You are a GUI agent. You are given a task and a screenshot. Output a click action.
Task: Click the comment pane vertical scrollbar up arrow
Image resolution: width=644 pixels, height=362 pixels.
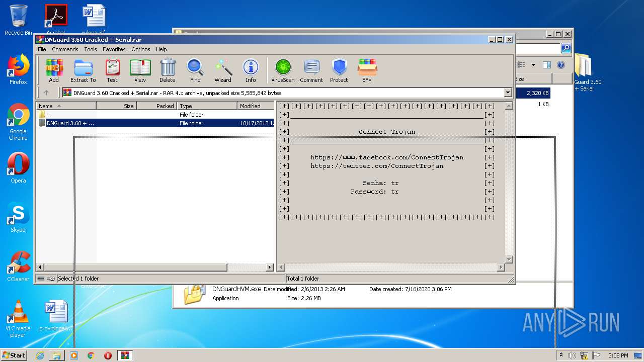[x=509, y=106]
